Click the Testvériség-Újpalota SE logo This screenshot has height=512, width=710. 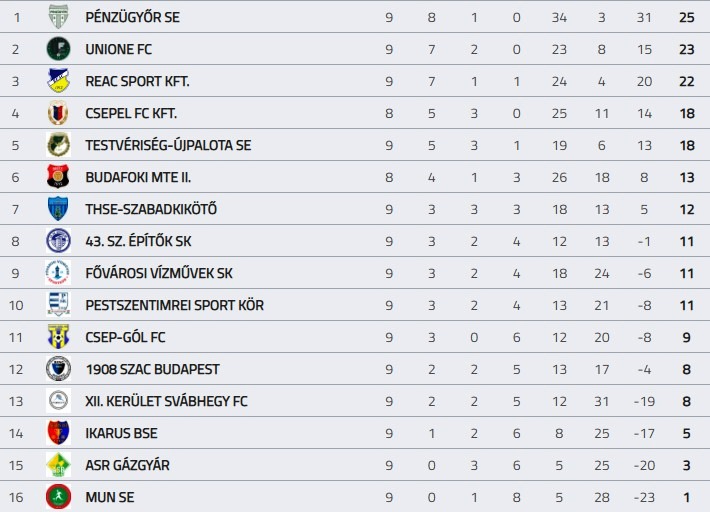click(x=58, y=145)
